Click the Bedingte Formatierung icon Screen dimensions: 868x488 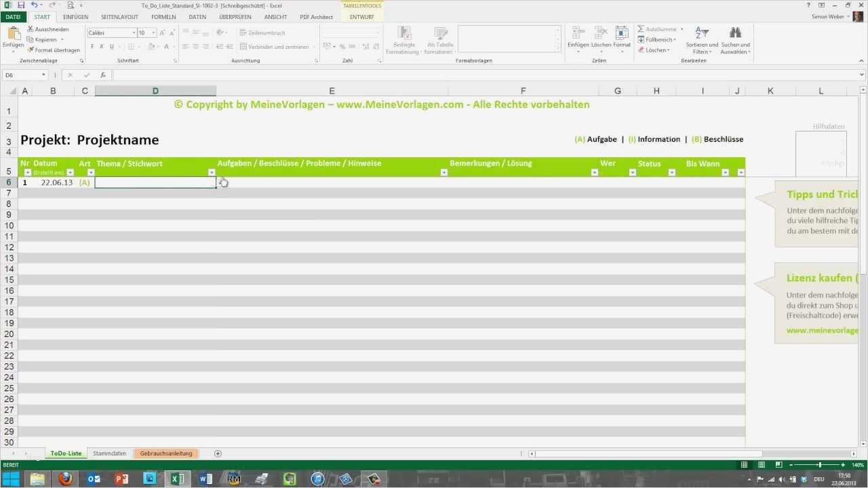point(404,37)
